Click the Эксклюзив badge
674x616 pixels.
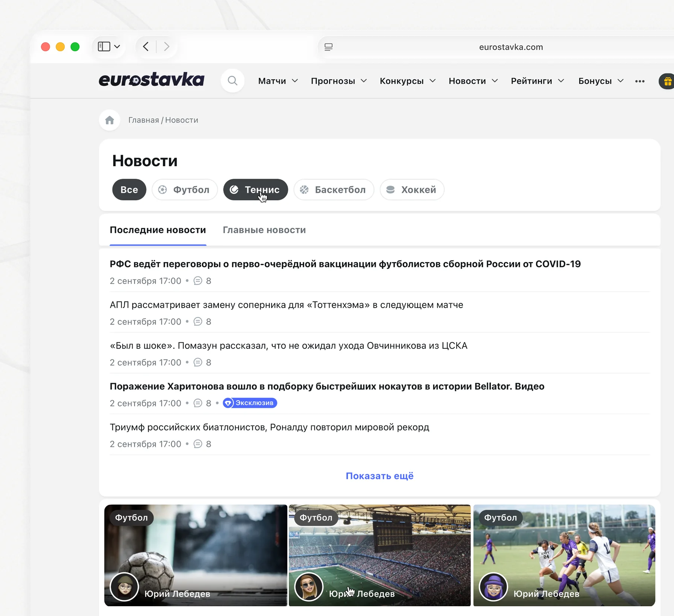point(250,403)
